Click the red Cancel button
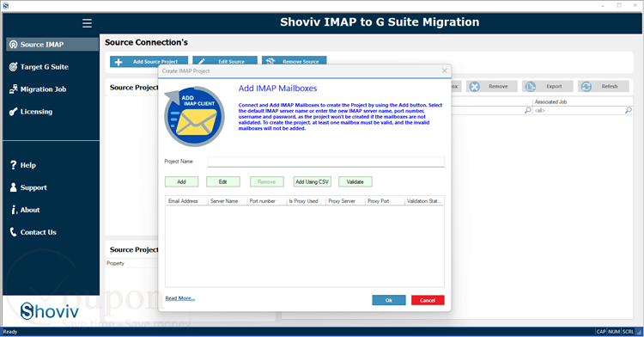The height and width of the screenshot is (337, 644). pos(428,300)
